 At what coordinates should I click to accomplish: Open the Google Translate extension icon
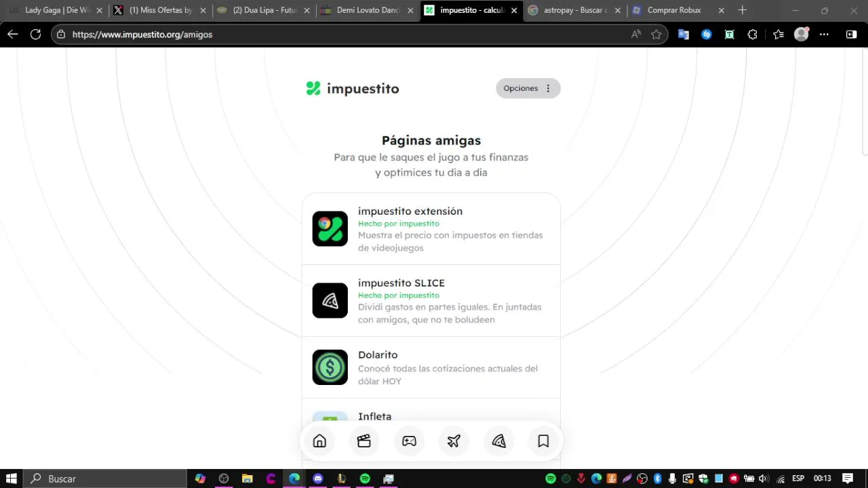[684, 34]
